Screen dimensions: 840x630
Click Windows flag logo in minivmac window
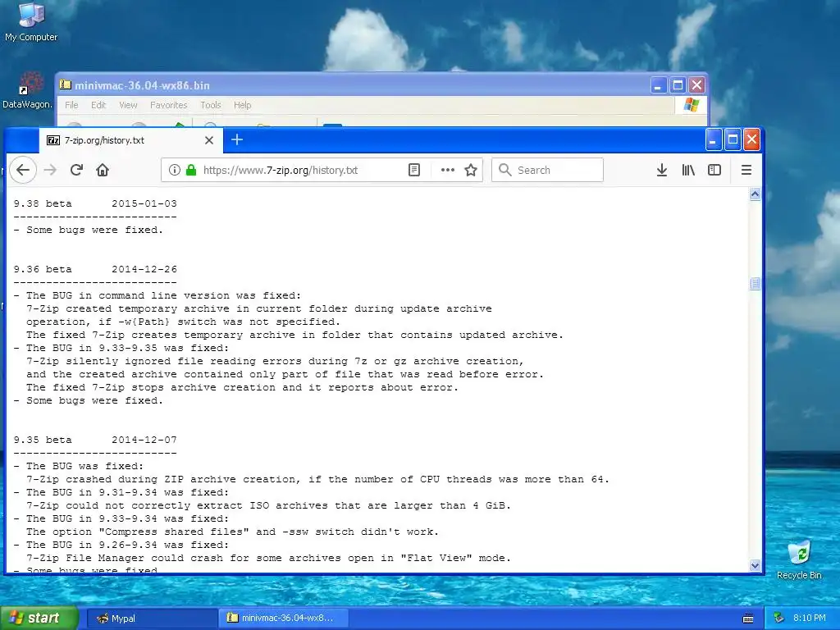(691, 105)
